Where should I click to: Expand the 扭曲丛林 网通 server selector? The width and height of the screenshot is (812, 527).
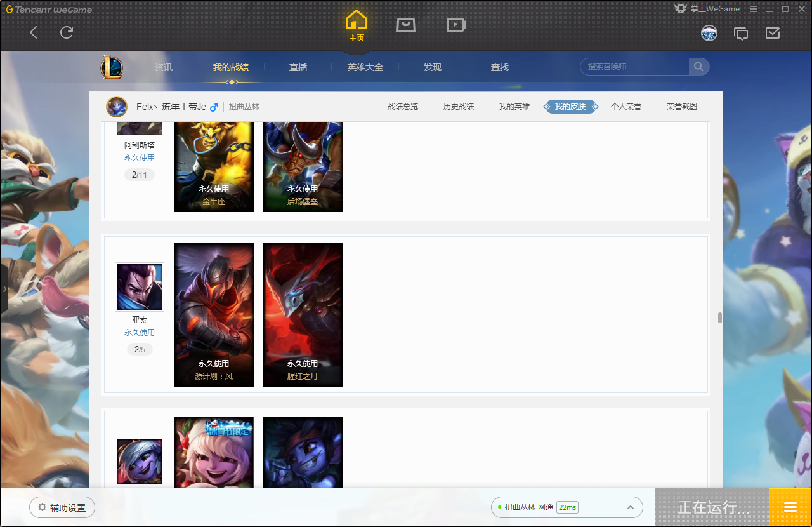click(566, 507)
